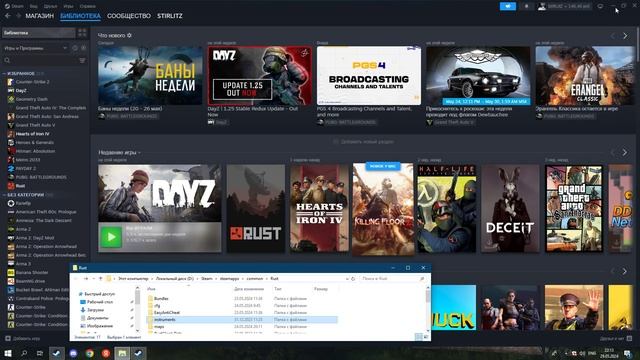The image size is (640, 360).
Task: Select Grand Theft Auto V in sidebar
Action: click(35, 125)
